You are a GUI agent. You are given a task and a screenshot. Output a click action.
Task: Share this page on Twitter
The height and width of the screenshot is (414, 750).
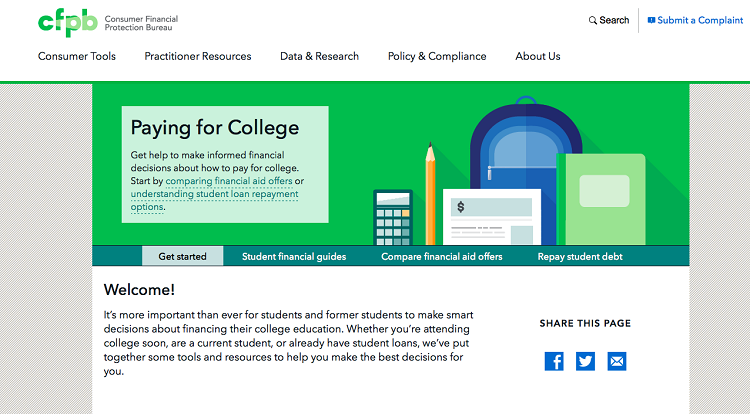tap(585, 361)
